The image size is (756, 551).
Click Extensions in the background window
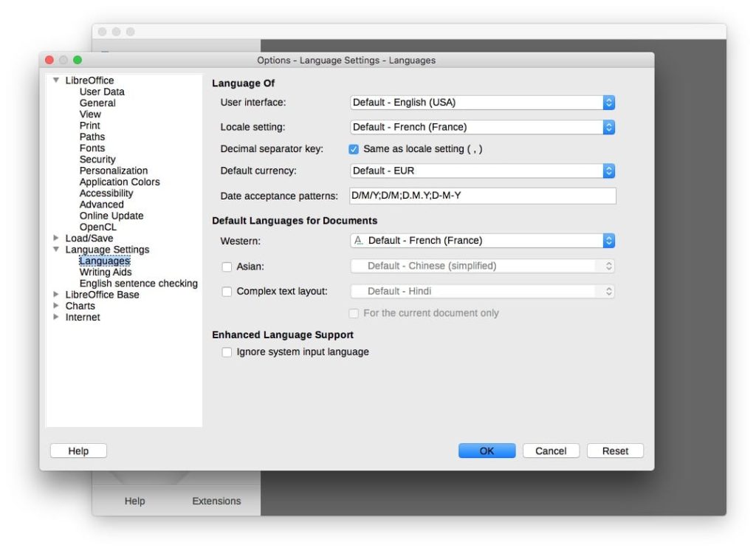click(x=216, y=501)
